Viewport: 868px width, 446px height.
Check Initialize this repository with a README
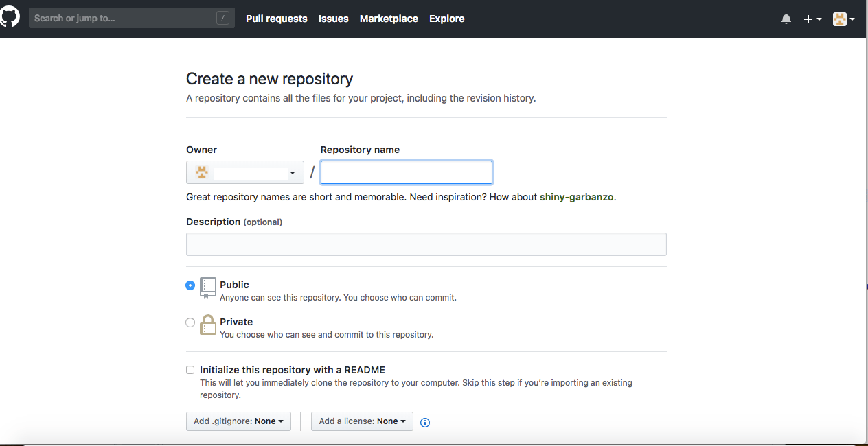[190, 370]
